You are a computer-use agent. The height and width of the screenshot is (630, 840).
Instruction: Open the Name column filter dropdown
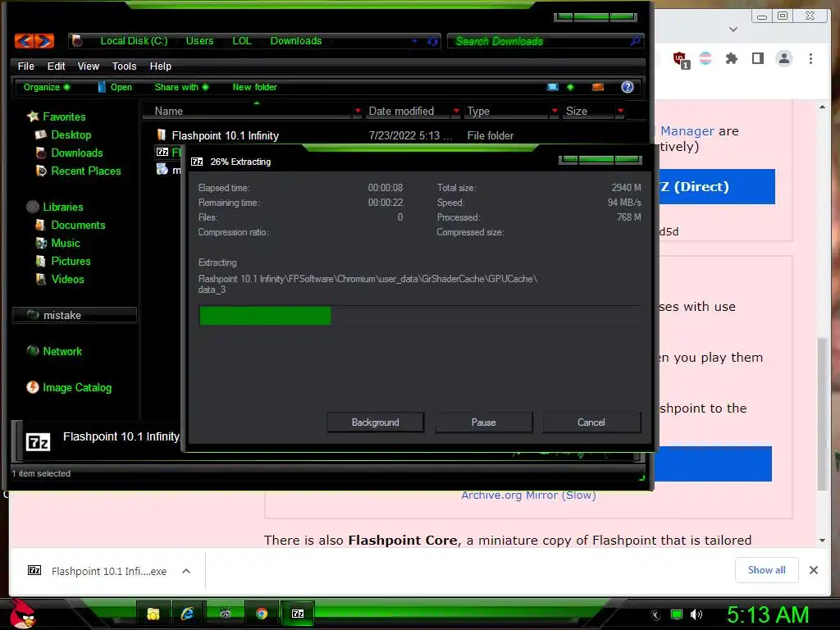click(x=358, y=111)
